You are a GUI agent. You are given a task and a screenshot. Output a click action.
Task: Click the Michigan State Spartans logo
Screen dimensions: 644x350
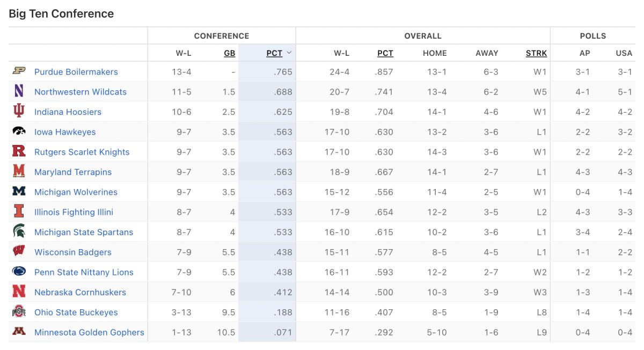(x=19, y=231)
